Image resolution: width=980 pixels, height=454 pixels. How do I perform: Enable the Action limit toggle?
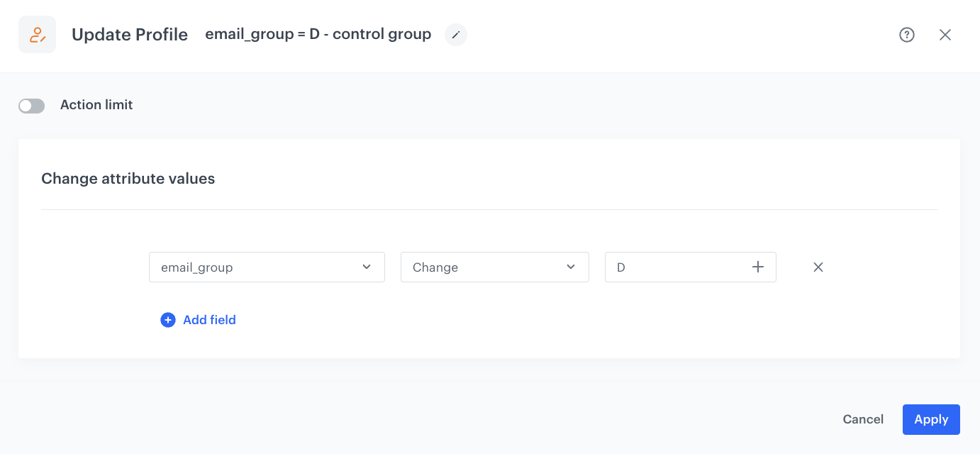pyautogui.click(x=31, y=105)
